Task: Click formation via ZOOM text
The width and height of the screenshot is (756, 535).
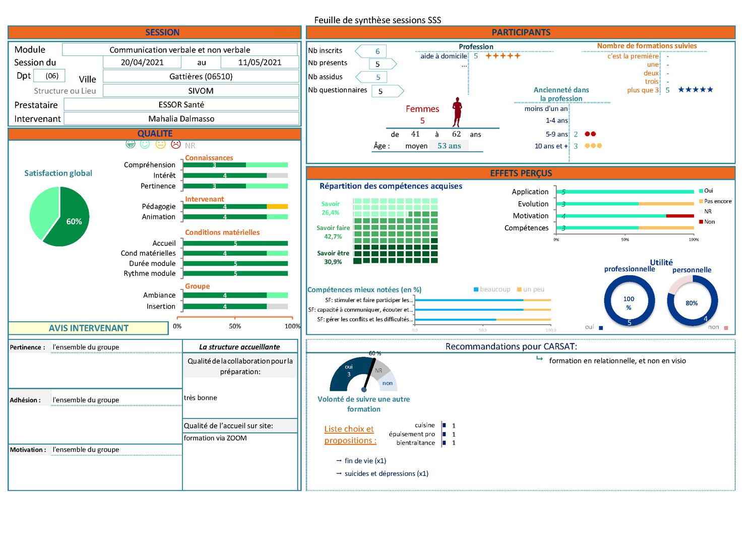Action: click(x=215, y=438)
